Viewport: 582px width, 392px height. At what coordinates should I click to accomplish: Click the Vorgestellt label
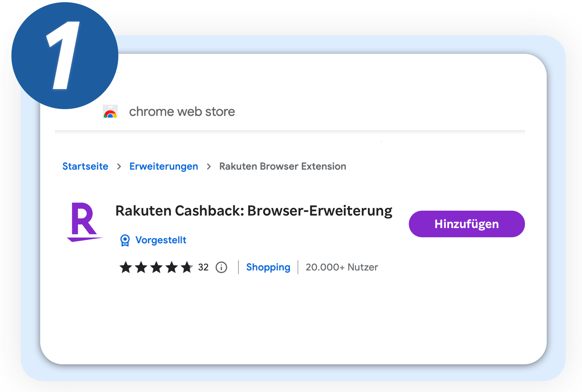pos(161,240)
